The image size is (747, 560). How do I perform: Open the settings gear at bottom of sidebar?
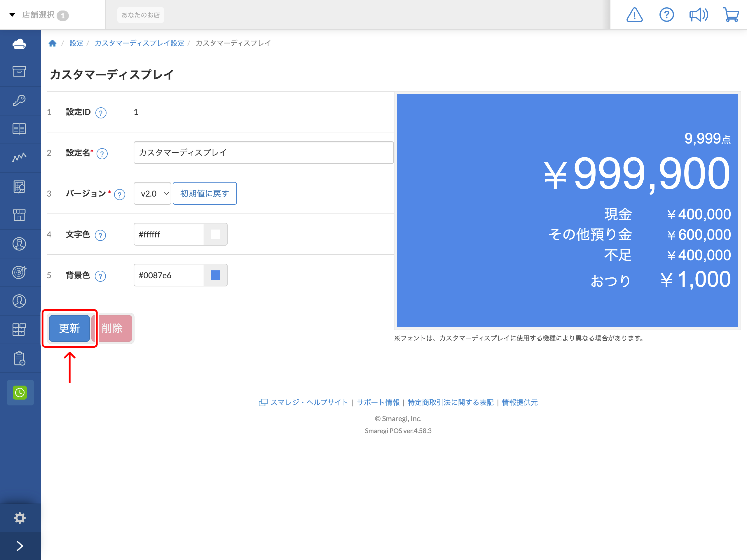coord(20,517)
